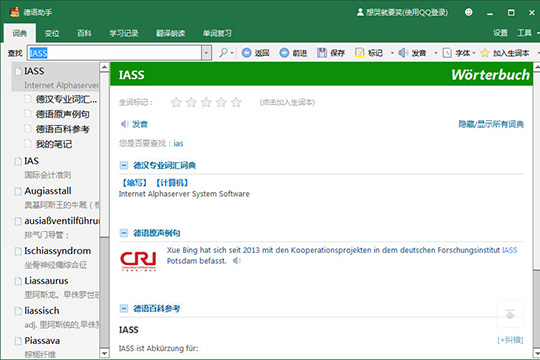This screenshot has width=540, height=360.
Task: Select Piassava entry in word list
Action: click(56, 347)
